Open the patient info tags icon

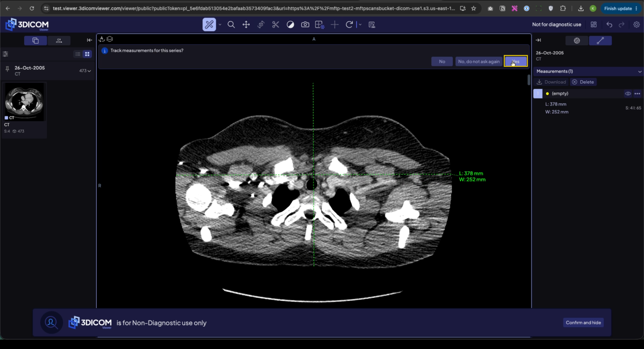point(372,24)
